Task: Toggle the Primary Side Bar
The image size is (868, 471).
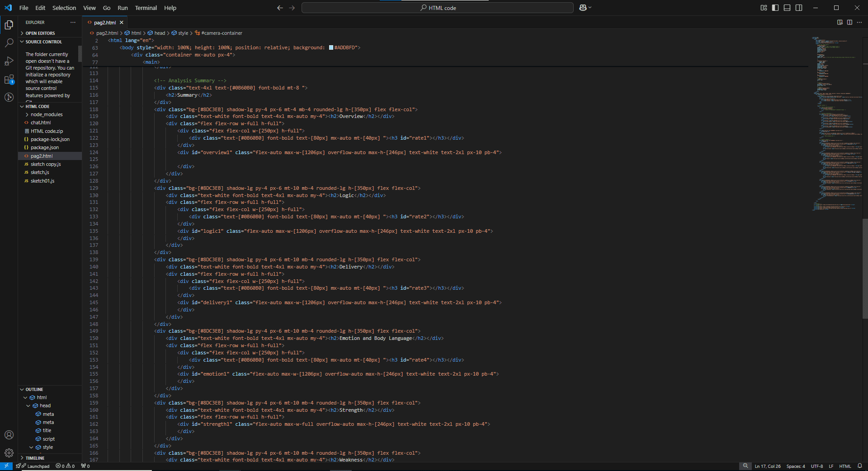Action: pos(775,8)
